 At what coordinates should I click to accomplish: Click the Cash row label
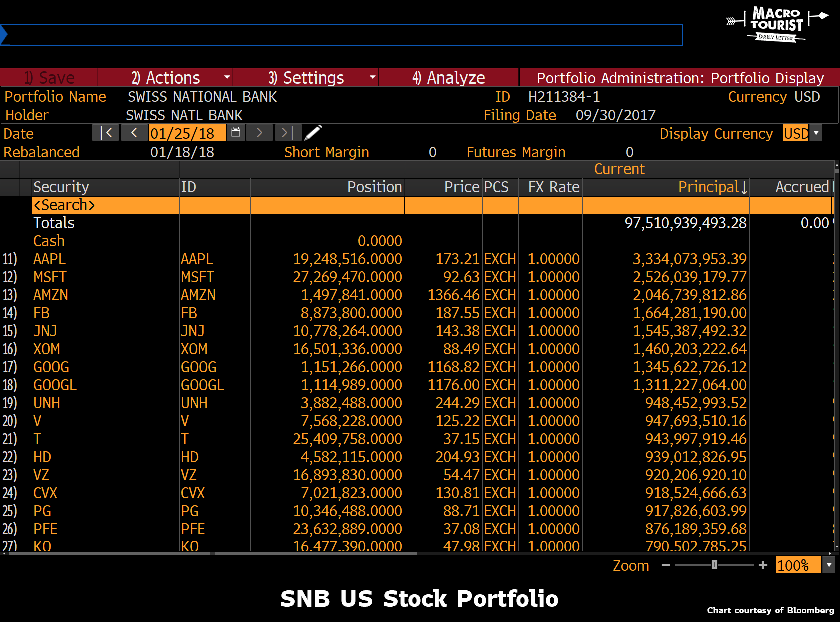click(x=49, y=241)
